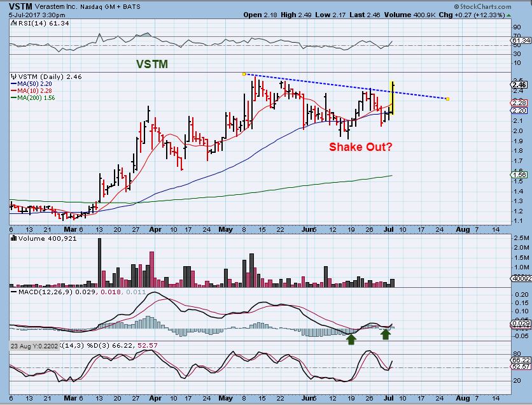Image resolution: width=532 pixels, height=405 pixels.
Task: Click the VSTM ticker symbol in header
Action: point(20,6)
